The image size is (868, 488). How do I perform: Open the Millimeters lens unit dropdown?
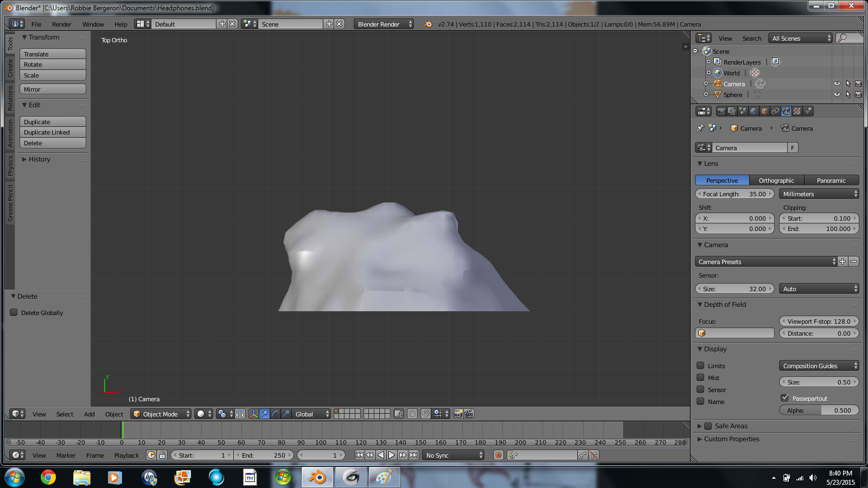click(819, 194)
